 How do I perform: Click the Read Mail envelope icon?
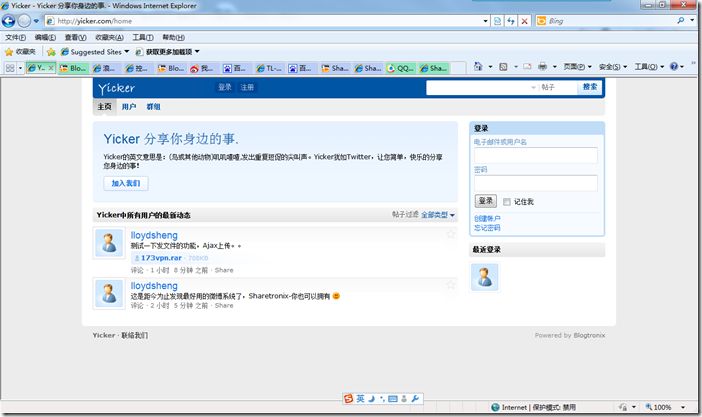527,67
